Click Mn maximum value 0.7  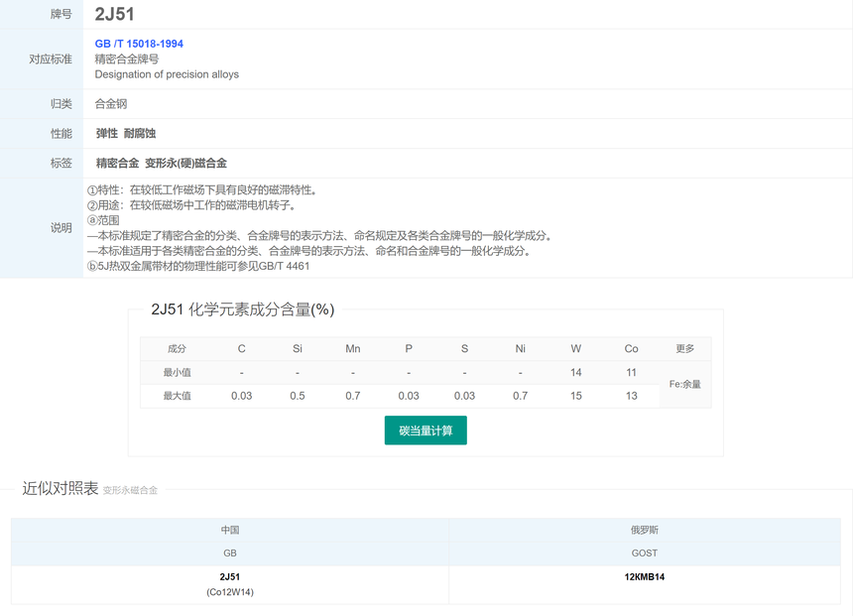(x=352, y=396)
